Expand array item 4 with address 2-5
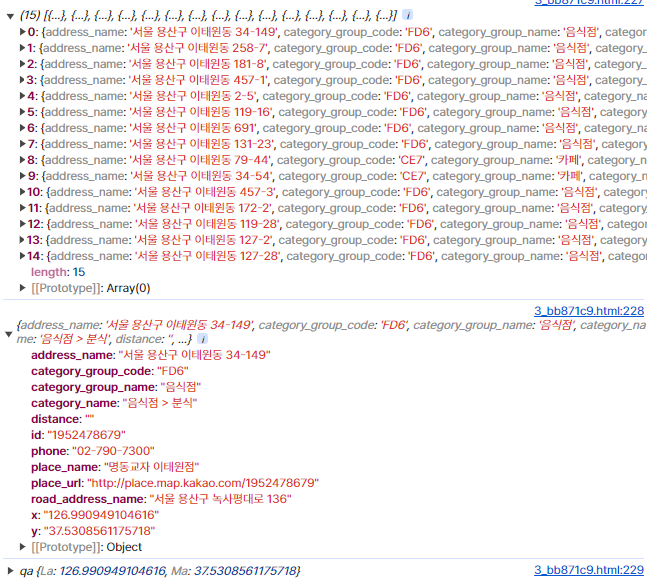The width and height of the screenshot is (647, 578). (23, 96)
